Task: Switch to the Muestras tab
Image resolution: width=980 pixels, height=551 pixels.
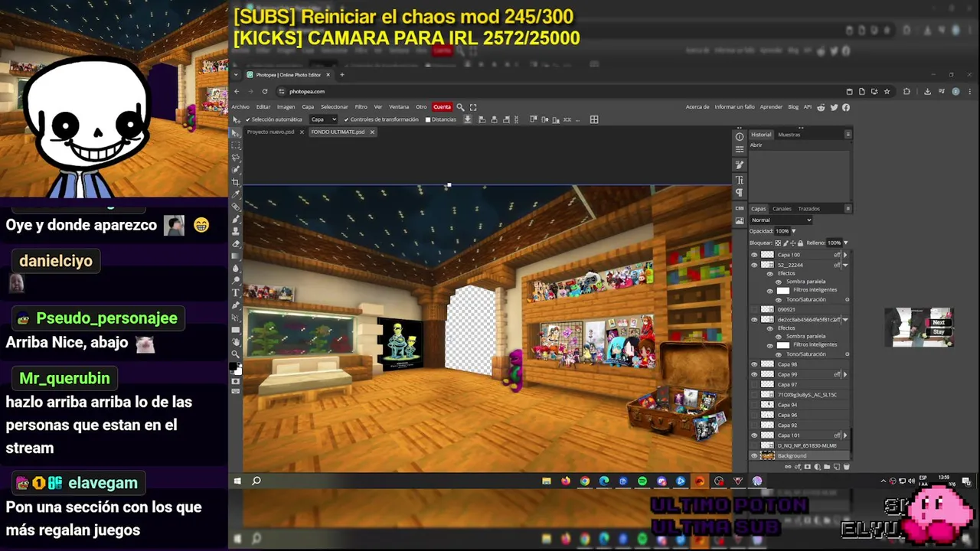Action: [x=789, y=135]
